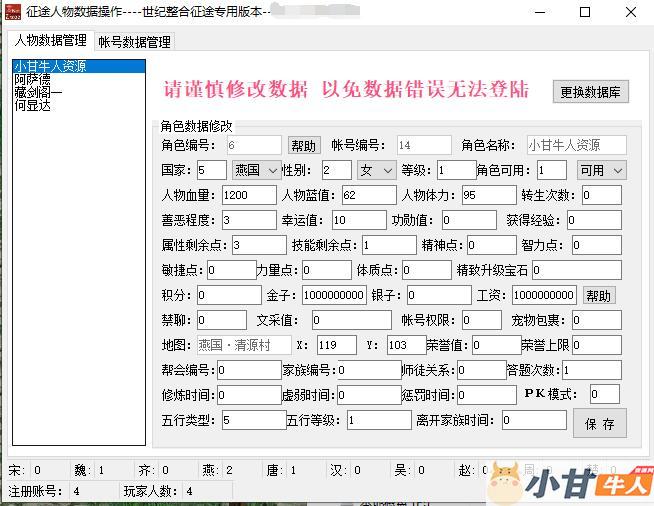Click the 帮助 button next to 工资
Image resolution: width=654 pixels, height=506 pixels.
pos(598,296)
